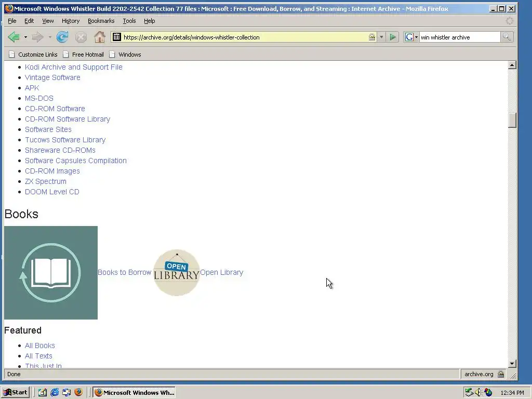Click the page scrollbar up arrow
Viewport: 532px width, 399px height.
coord(512,65)
